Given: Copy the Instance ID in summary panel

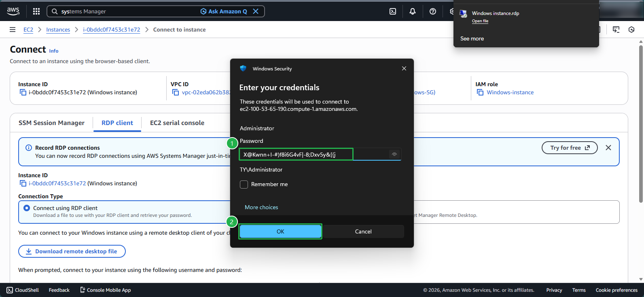Looking at the screenshot, I should (23, 93).
